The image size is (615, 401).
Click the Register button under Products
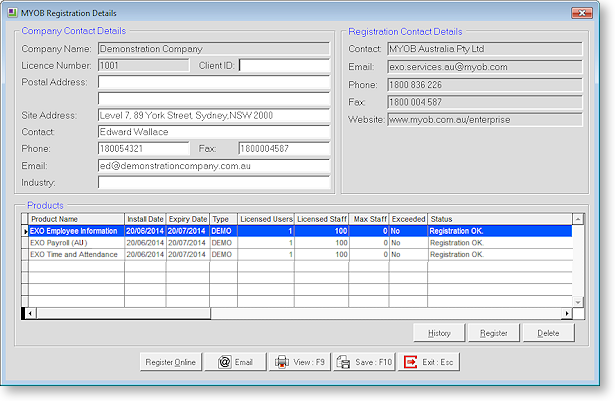pyautogui.click(x=493, y=333)
